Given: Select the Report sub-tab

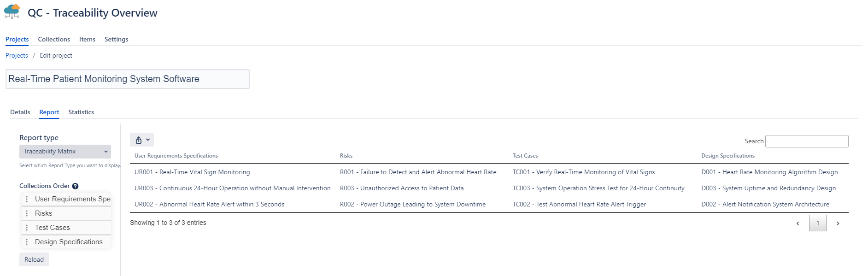Looking at the screenshot, I should (49, 112).
